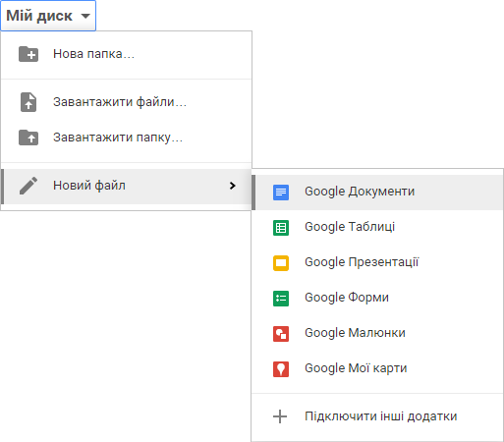The image size is (504, 442).
Task: Click the Мій диск button label
Action: 39,16
